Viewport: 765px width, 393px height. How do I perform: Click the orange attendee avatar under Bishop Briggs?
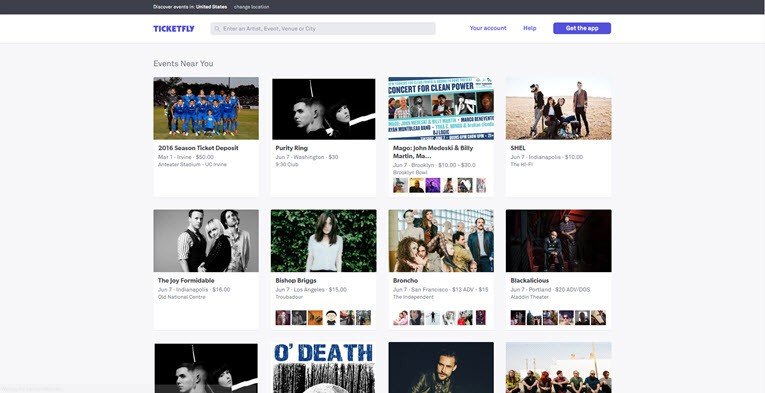[315, 317]
